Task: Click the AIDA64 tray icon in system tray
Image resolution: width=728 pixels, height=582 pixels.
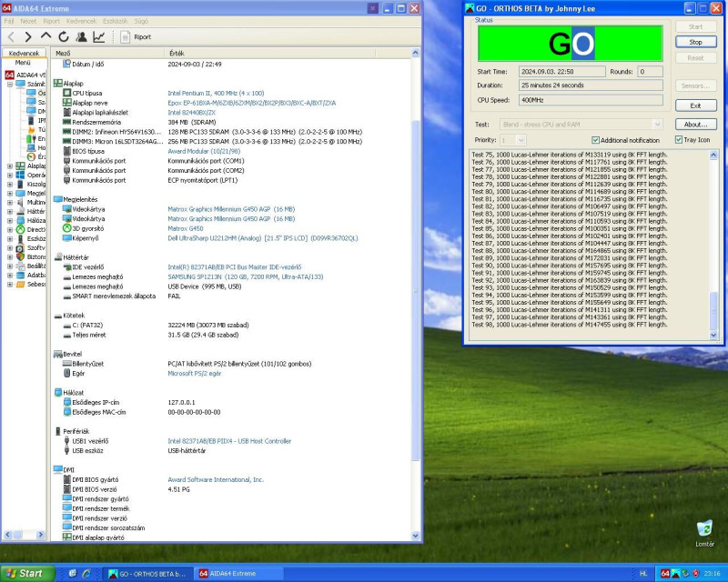Action: click(664, 574)
